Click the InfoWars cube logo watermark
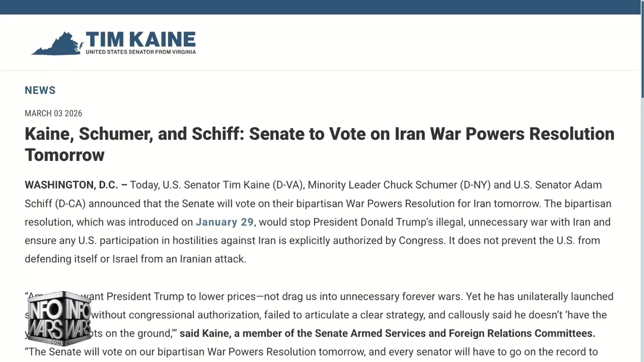The width and height of the screenshot is (644, 362). (x=59, y=318)
